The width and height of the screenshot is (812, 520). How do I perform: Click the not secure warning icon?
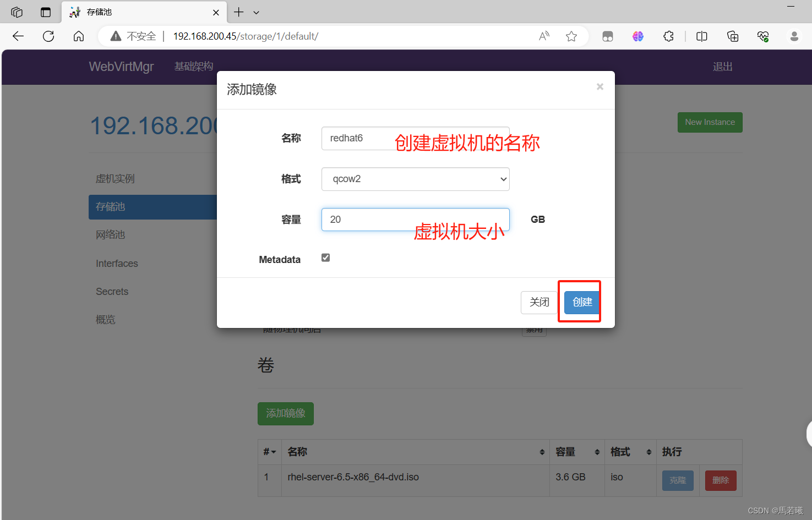116,36
